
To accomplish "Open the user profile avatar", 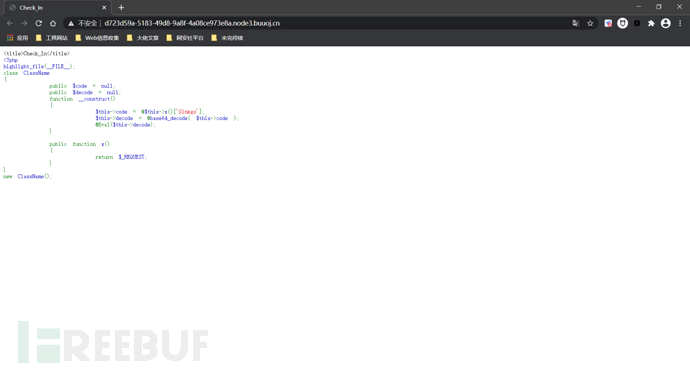I will click(665, 23).
